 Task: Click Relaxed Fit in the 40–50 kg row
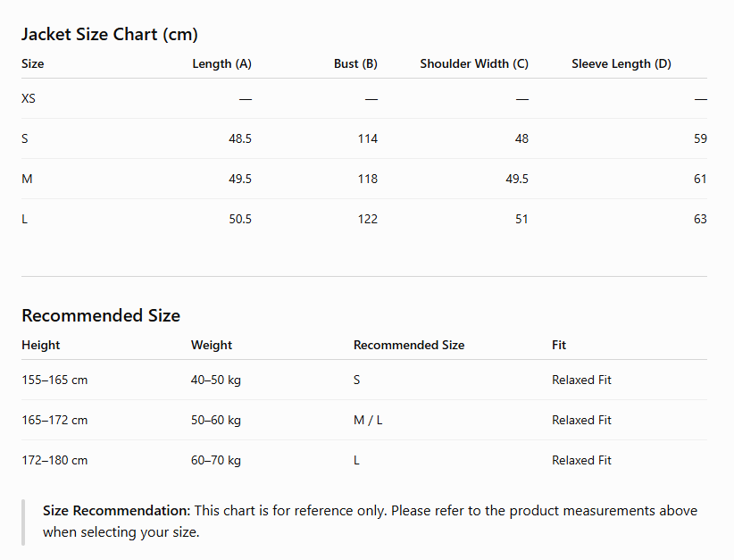point(581,380)
